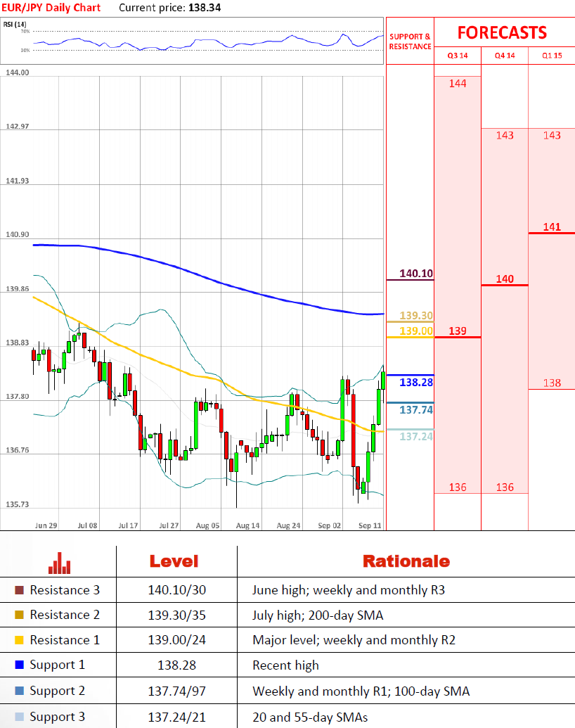Select the Resistance 2 row label
The image size is (575, 728).
(65, 615)
